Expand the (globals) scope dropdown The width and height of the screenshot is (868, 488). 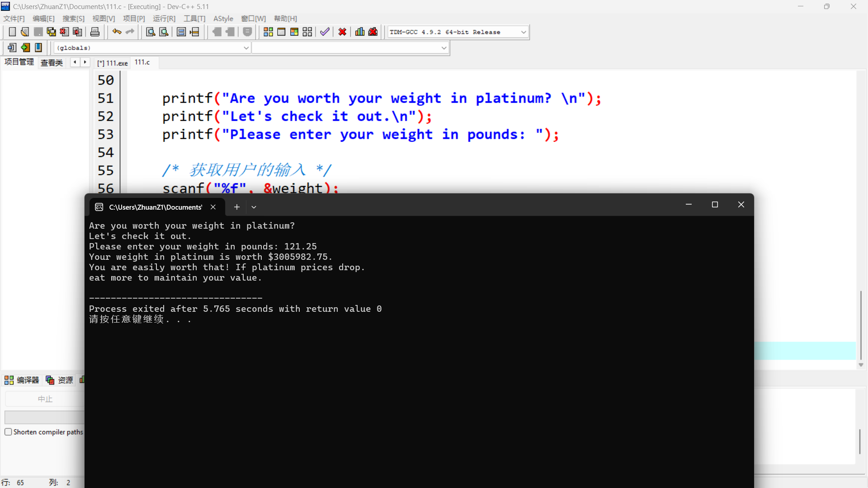(x=246, y=48)
